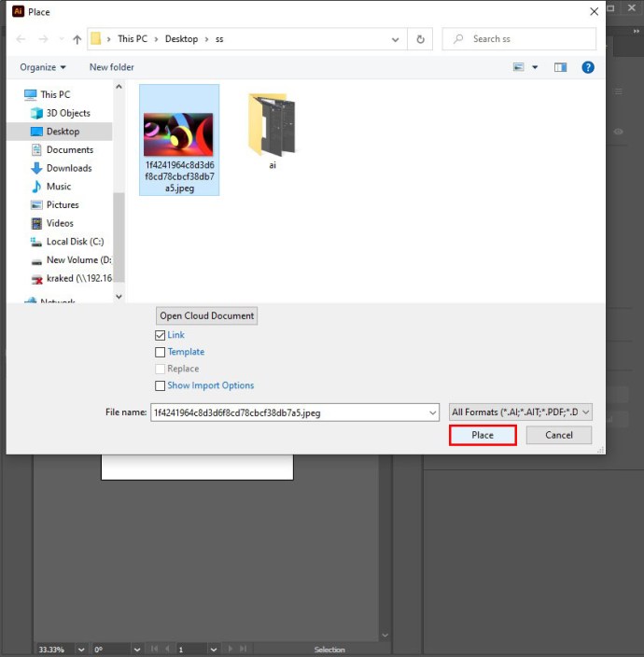Refresh the ss folder listing

(x=421, y=39)
